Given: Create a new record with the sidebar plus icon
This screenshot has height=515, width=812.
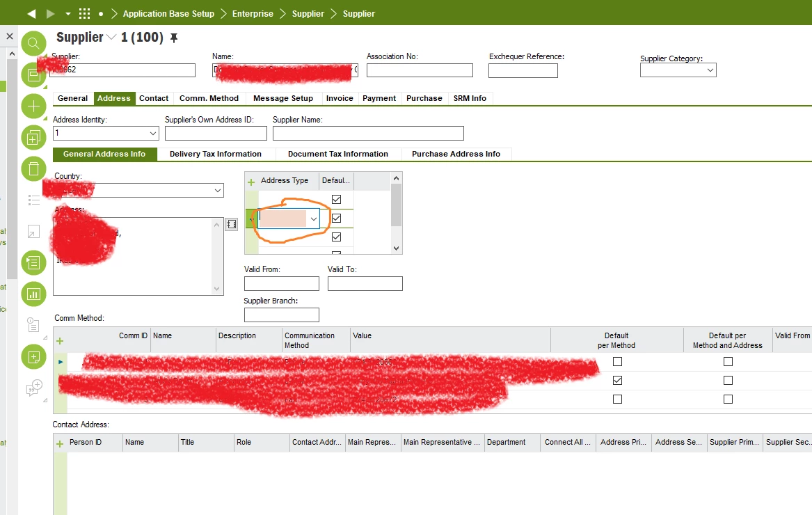Looking at the screenshot, I should pos(33,106).
